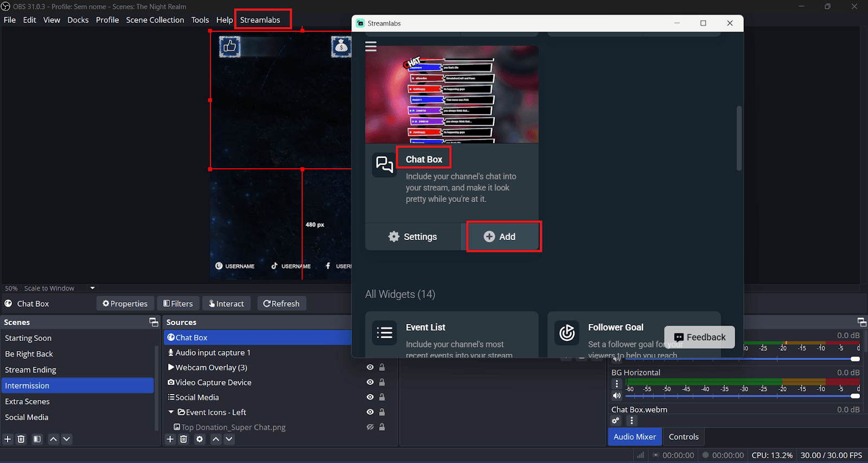
Task: Open Properties for the Chat Box source
Action: pyautogui.click(x=125, y=303)
